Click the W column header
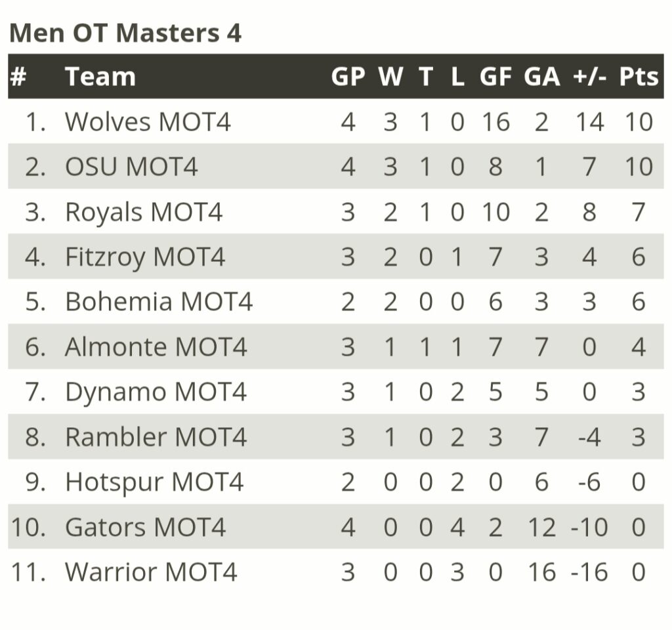This screenshot has height=630, width=672. point(390,77)
